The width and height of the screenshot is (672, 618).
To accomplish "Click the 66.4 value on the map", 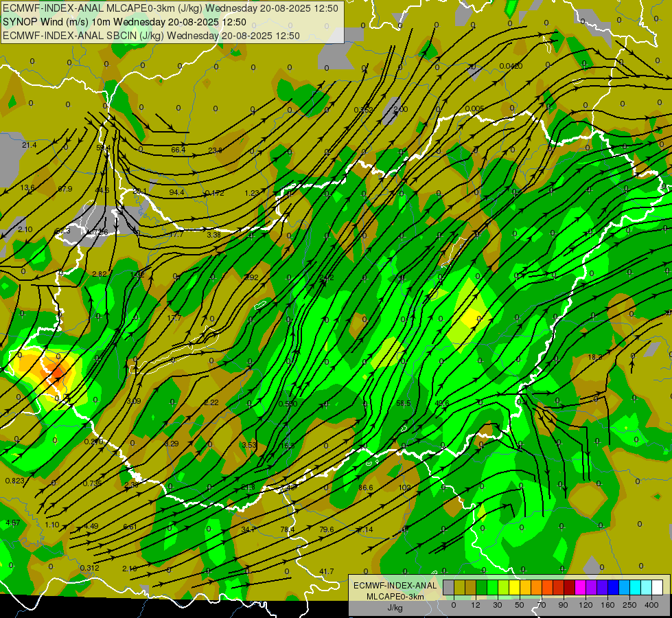I will [x=178, y=150].
